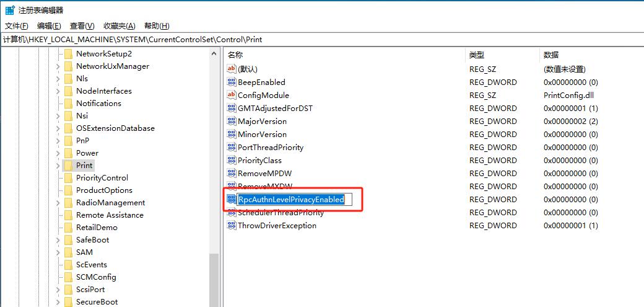Expand the Power registry key

coord(59,153)
